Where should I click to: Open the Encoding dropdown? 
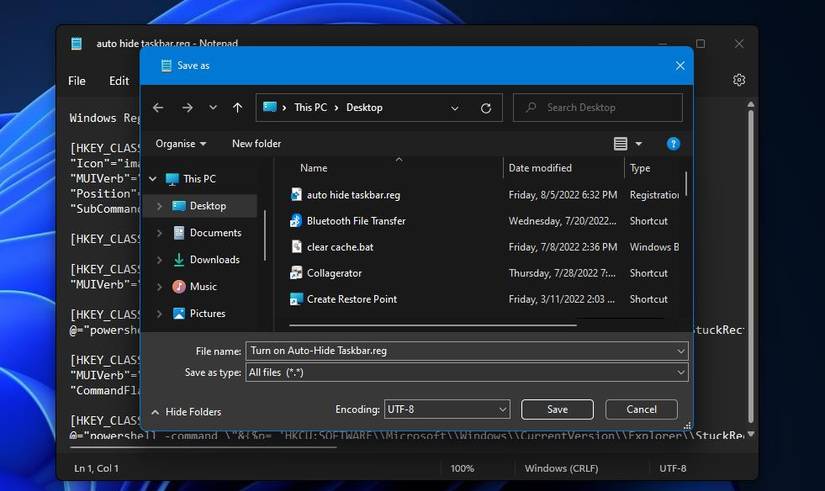click(447, 409)
